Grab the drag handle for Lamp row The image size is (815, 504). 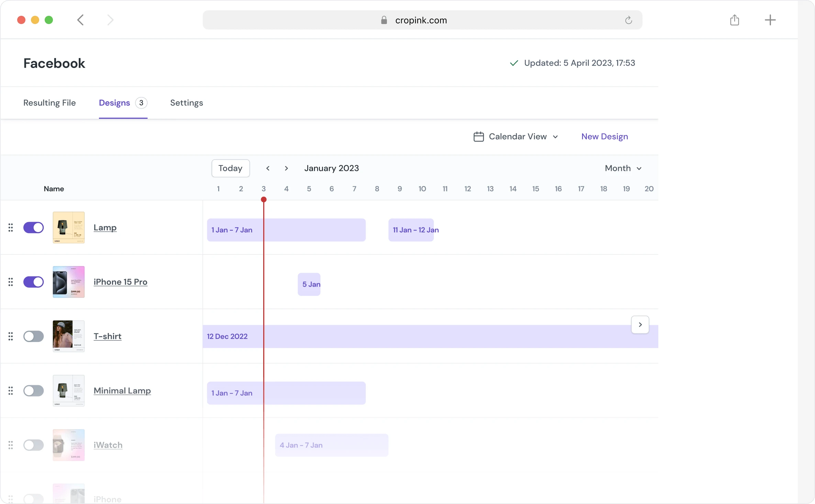(11, 227)
